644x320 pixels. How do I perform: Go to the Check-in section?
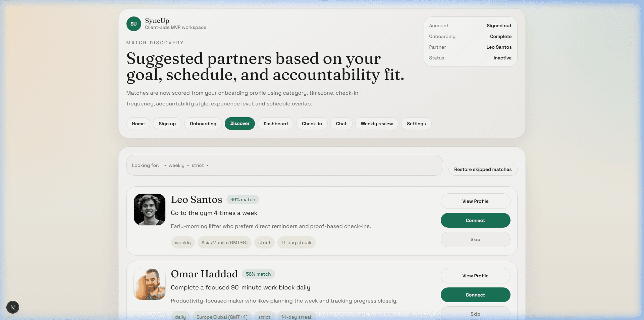pyautogui.click(x=312, y=124)
